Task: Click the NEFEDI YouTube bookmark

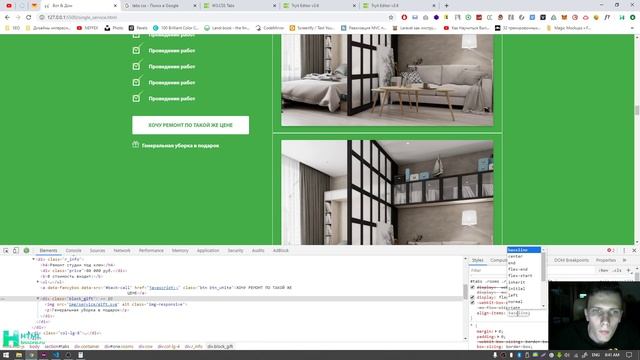Action: [x=87, y=28]
